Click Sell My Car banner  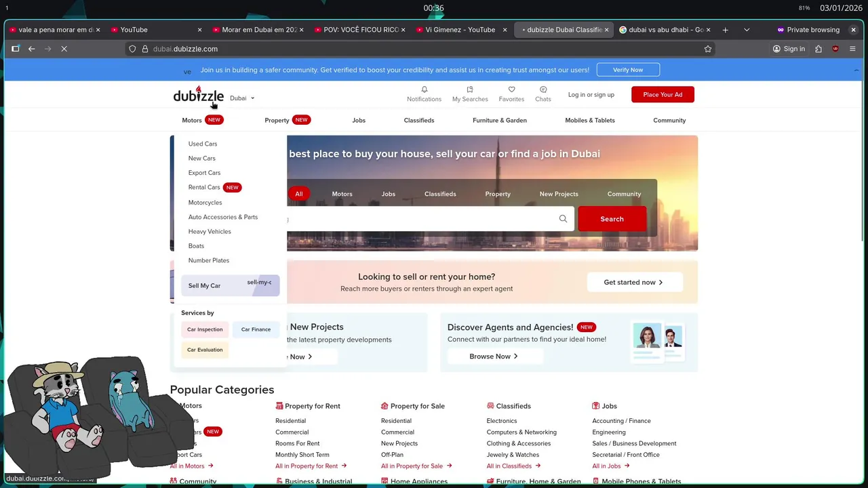[230, 285]
